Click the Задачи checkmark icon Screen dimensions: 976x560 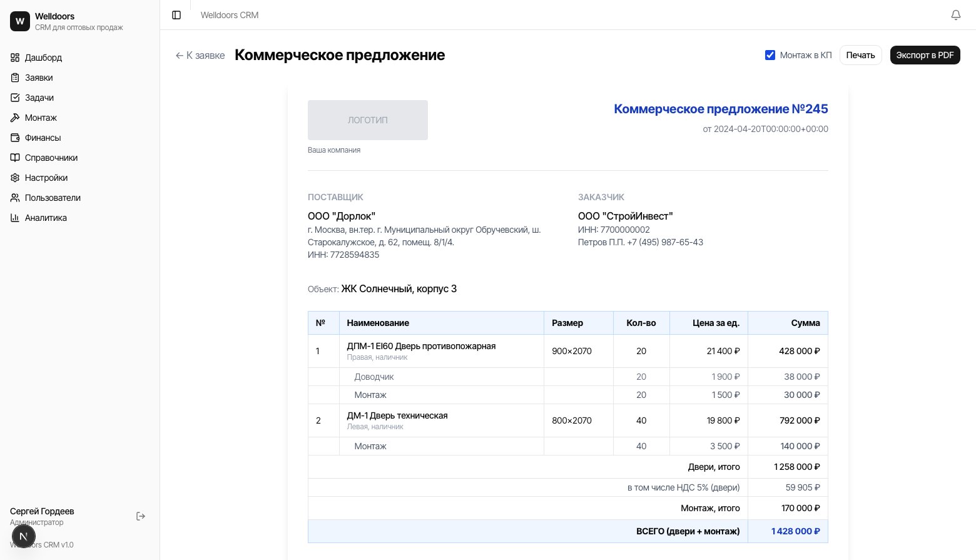coord(15,98)
